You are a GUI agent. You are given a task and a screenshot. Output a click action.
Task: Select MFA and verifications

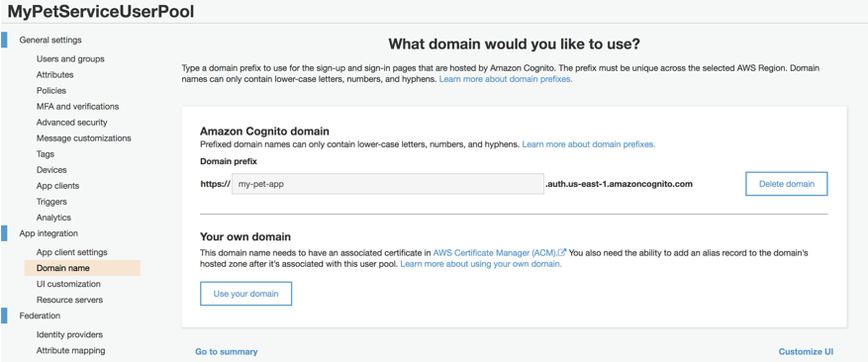point(77,106)
